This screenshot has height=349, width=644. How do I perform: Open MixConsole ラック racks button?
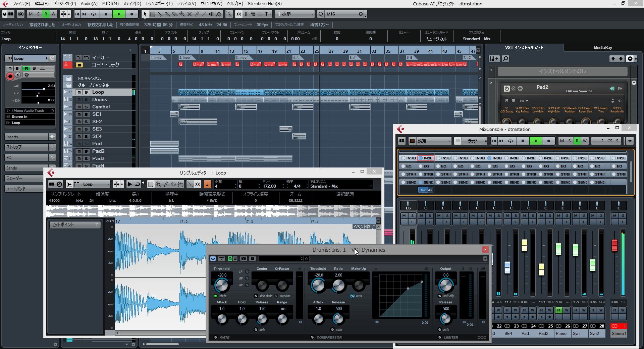tap(472, 141)
